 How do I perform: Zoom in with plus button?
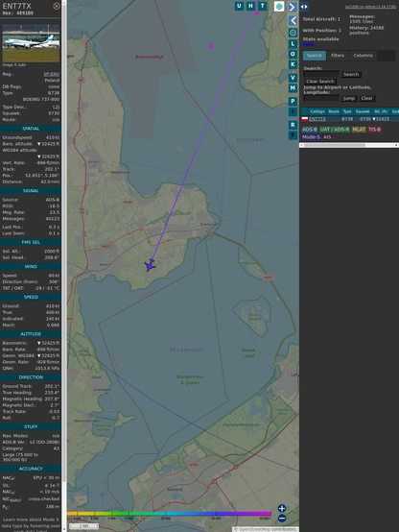(282, 508)
